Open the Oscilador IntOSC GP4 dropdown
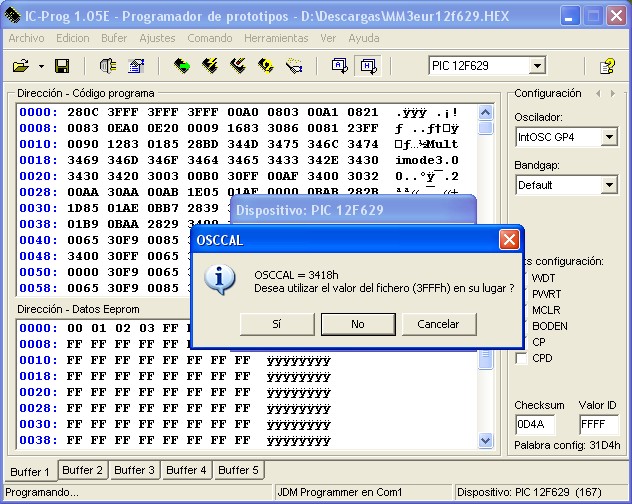This screenshot has height=504, width=632. [x=609, y=137]
